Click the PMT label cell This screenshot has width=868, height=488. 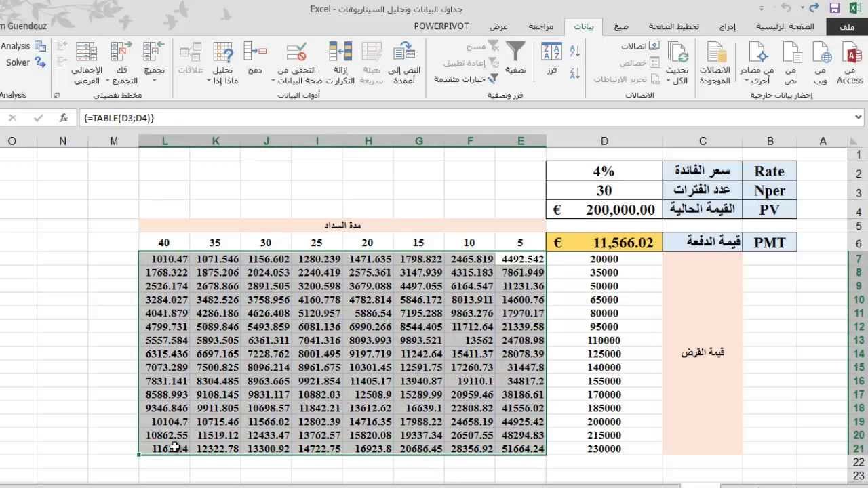click(x=770, y=243)
